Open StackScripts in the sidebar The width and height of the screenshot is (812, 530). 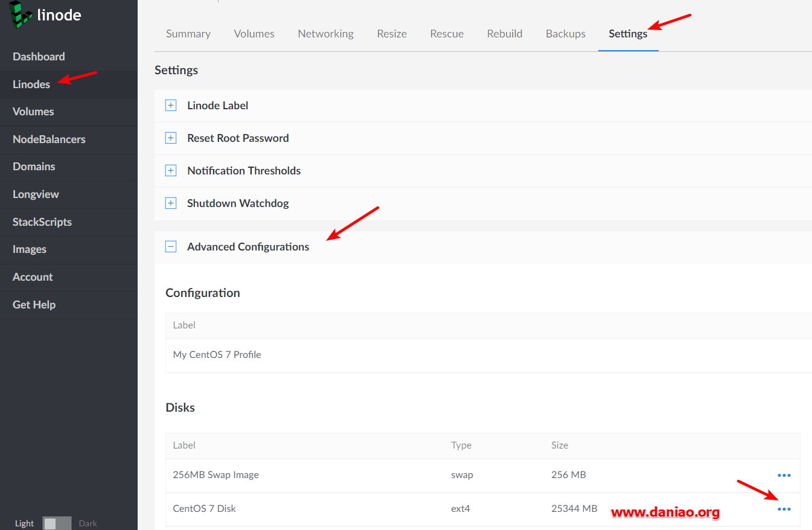pos(42,222)
